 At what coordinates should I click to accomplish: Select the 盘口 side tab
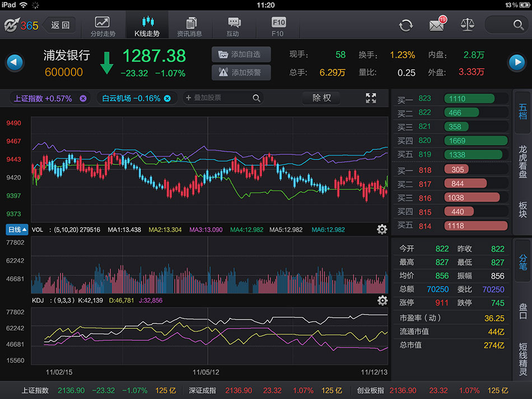pyautogui.click(x=522, y=311)
